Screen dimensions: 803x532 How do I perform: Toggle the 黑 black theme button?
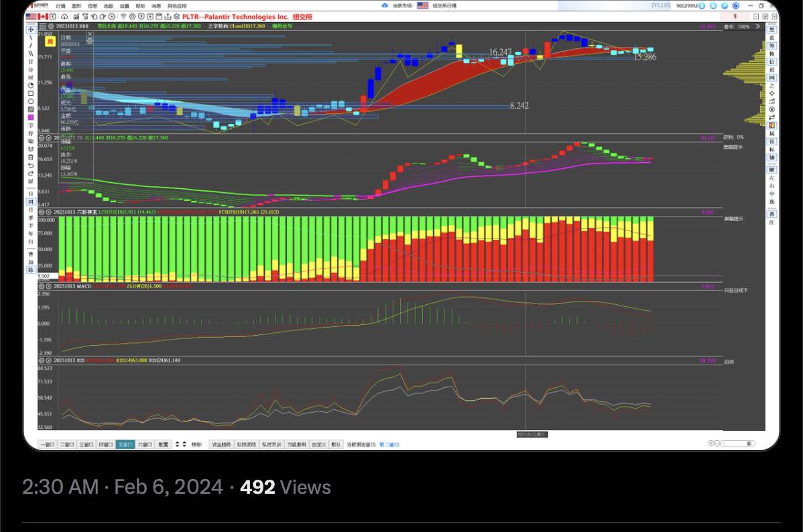pos(771,29)
